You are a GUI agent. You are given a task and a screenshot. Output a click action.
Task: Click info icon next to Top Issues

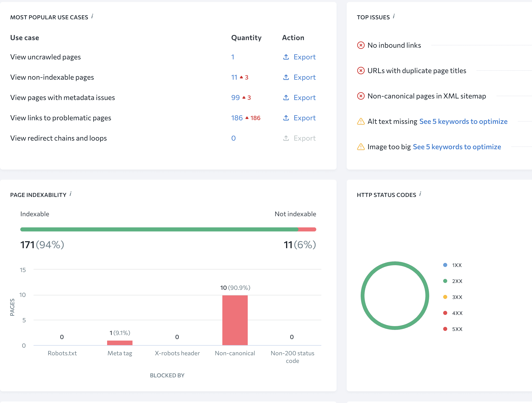click(394, 16)
